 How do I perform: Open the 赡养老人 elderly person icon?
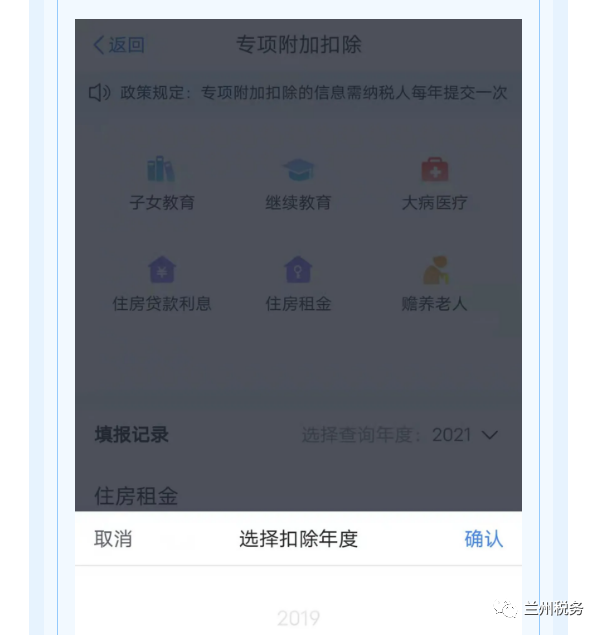(436, 270)
